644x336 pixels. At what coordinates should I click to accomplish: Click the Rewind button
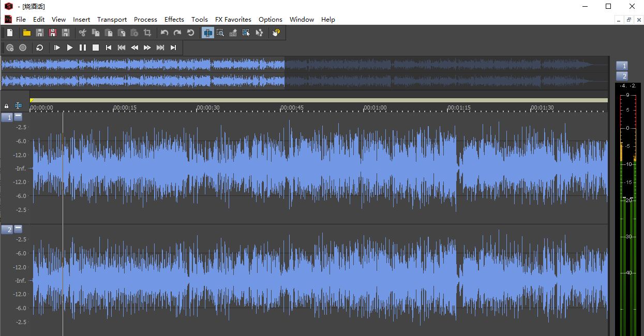[x=134, y=48]
